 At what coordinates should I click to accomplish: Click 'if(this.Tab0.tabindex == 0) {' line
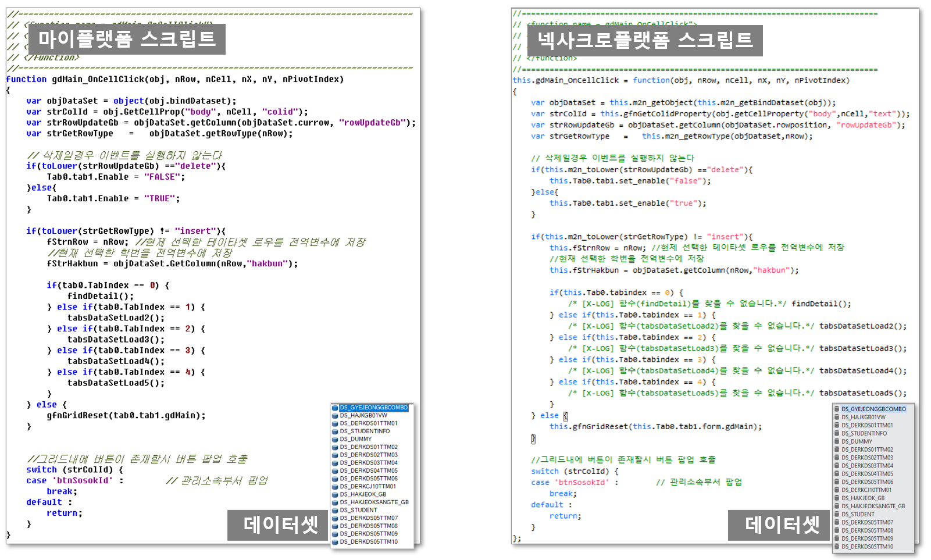pyautogui.click(x=616, y=293)
